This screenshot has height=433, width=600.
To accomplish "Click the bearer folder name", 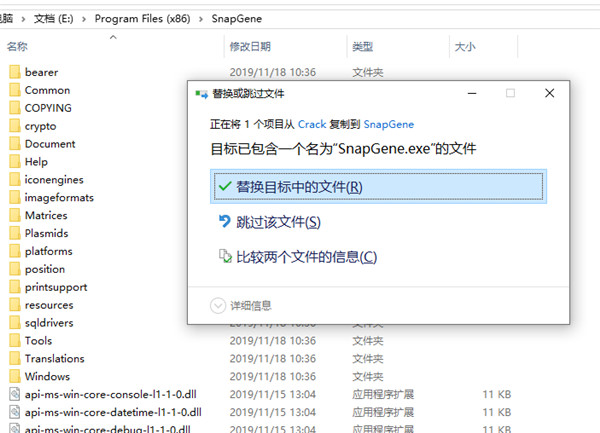I will tap(41, 72).
